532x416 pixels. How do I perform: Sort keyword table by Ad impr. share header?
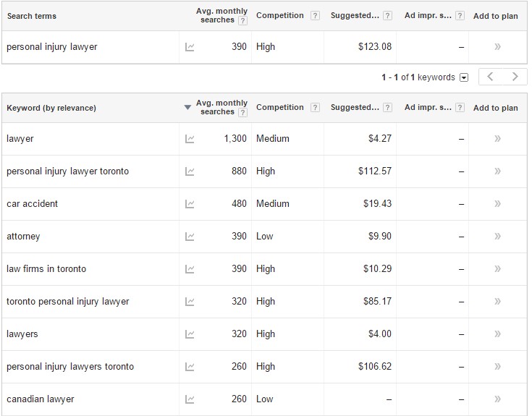[428, 107]
